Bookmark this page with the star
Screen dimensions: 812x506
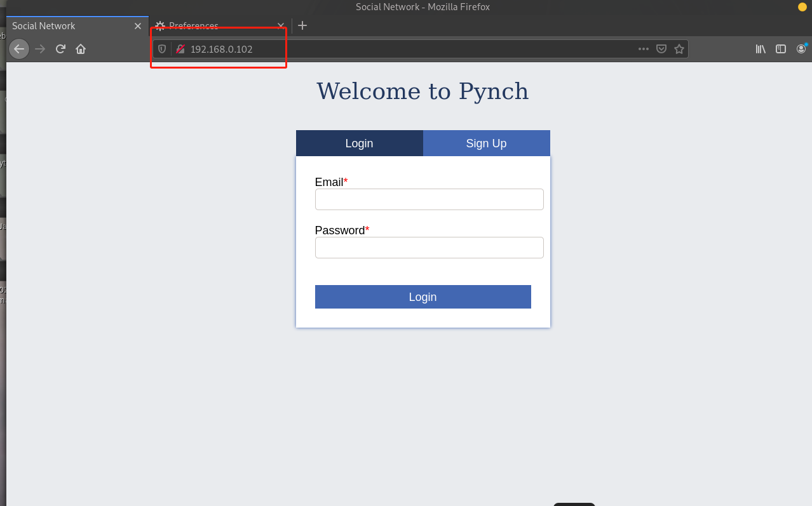click(679, 49)
